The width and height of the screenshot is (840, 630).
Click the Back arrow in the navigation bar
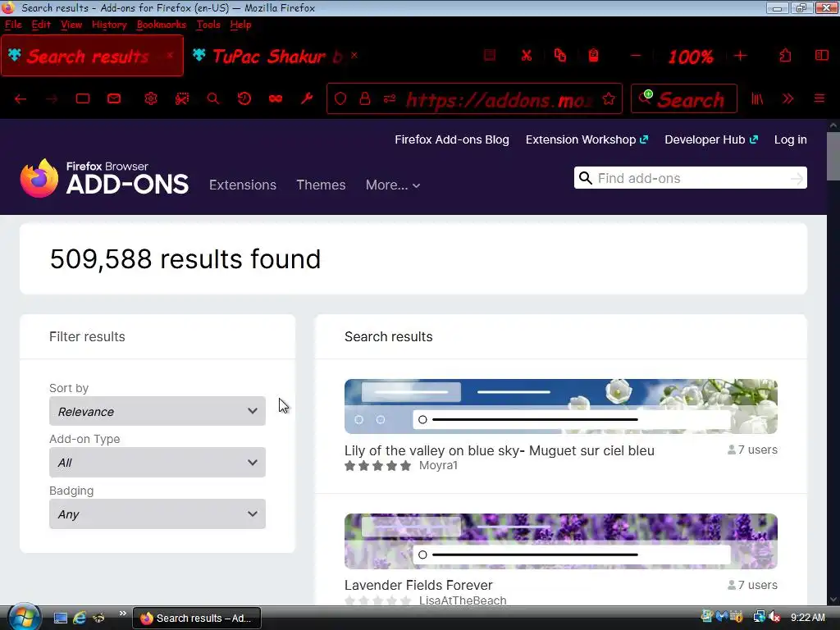click(21, 98)
